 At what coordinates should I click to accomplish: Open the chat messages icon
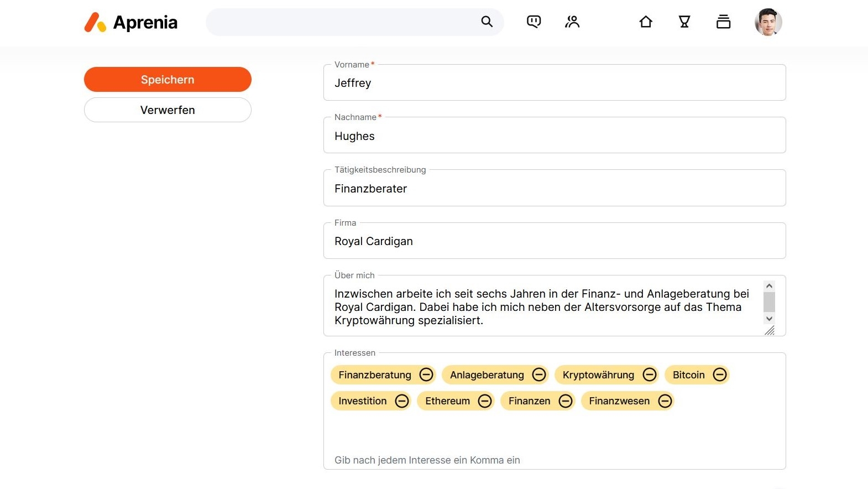click(534, 22)
